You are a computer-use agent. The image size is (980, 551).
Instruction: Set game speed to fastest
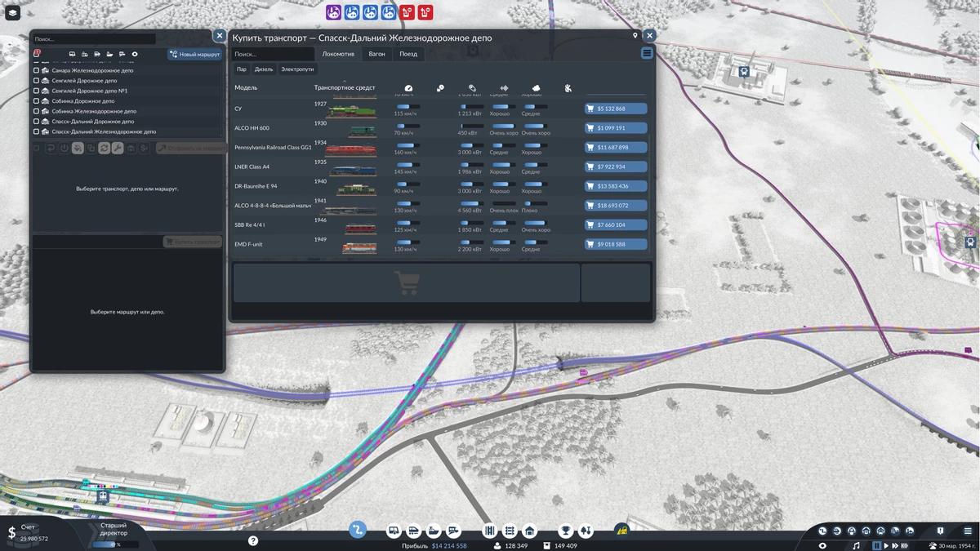(905, 545)
